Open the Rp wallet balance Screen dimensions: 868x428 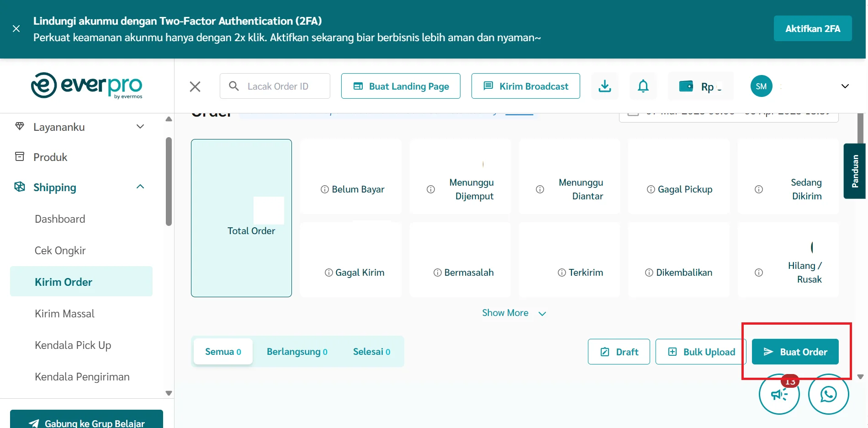(701, 86)
